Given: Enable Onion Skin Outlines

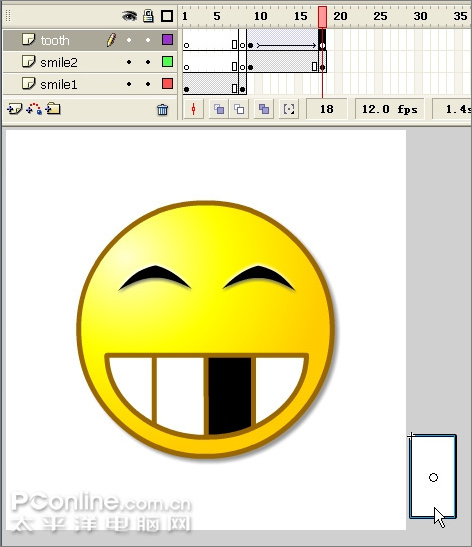Looking at the screenshot, I should point(239,109).
